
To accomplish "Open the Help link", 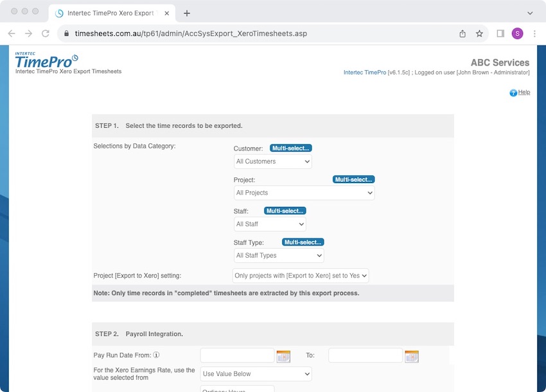I will point(524,93).
